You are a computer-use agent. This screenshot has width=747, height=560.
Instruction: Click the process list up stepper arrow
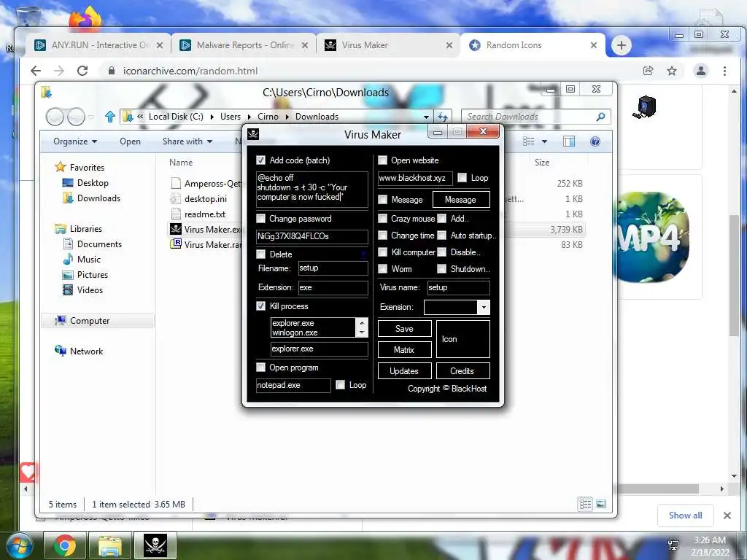tap(362, 322)
